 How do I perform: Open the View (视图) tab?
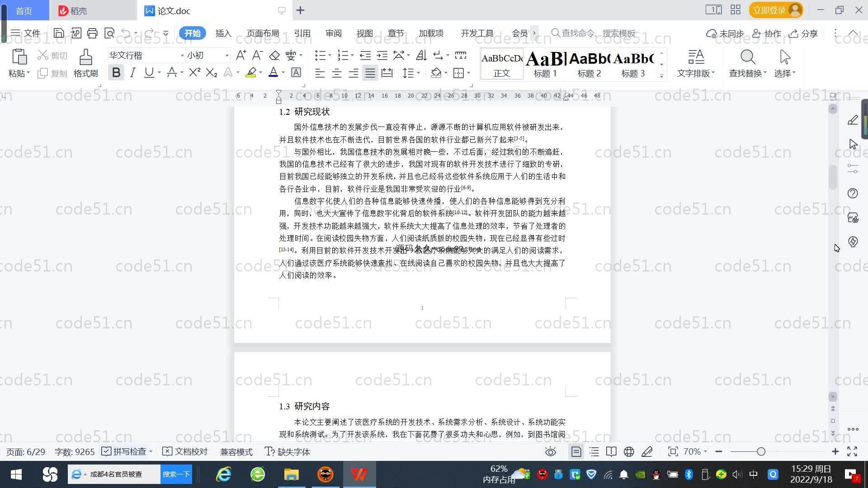pyautogui.click(x=364, y=33)
